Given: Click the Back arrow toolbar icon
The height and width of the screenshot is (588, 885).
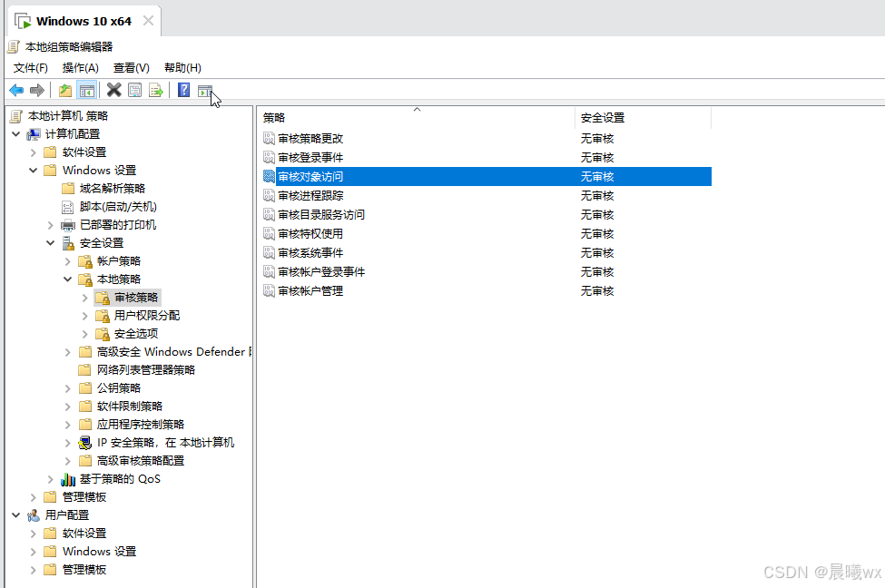Looking at the screenshot, I should [x=16, y=91].
